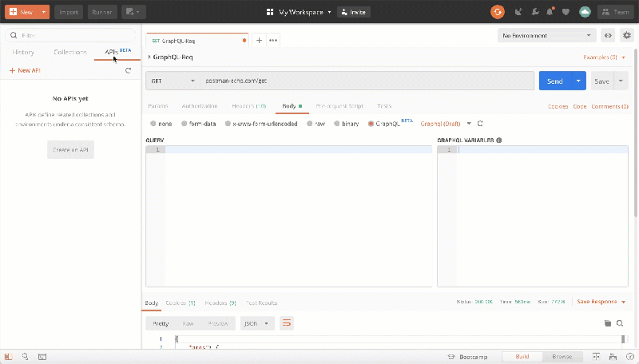Open help question mark icon

pyautogui.click(x=629, y=357)
